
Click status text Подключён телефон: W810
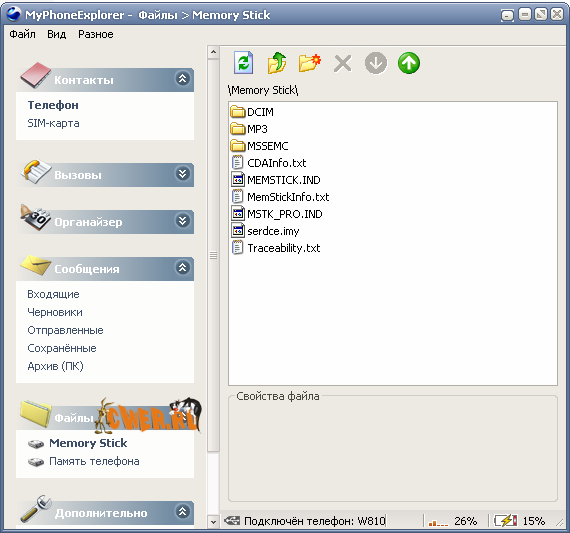point(315,521)
